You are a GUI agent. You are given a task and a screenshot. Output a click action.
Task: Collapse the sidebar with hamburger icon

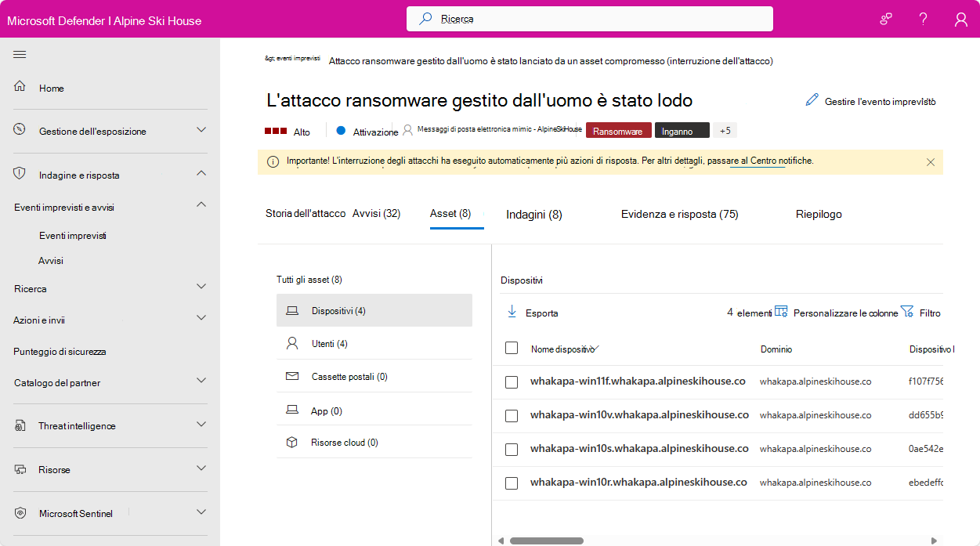point(20,54)
